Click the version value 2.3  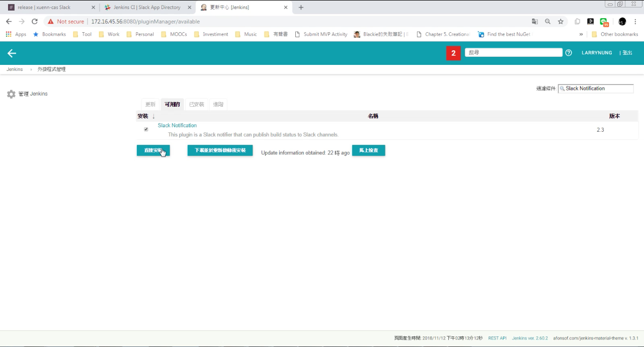[600, 130]
